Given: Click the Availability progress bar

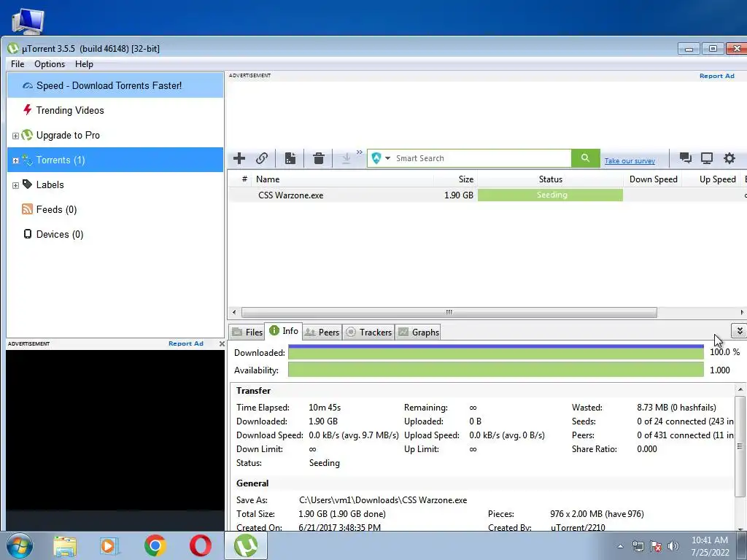Looking at the screenshot, I should point(496,370).
